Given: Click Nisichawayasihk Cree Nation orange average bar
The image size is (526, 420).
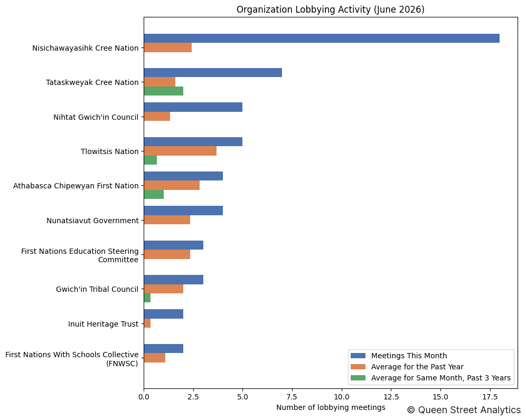Looking at the screenshot, I should pos(168,47).
